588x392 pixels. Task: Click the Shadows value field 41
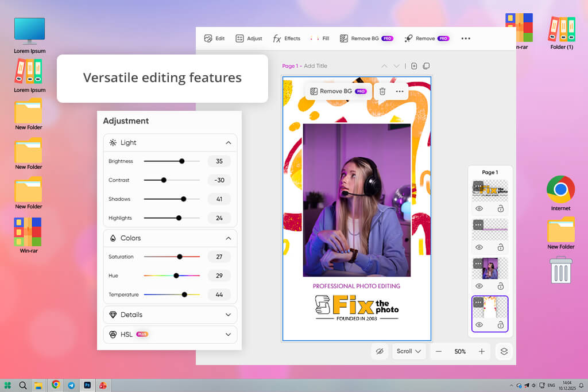pyautogui.click(x=219, y=199)
